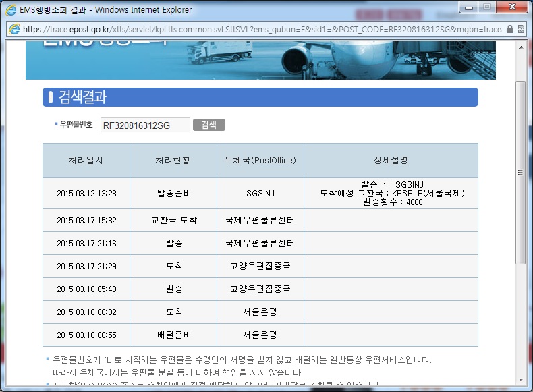Click the 처리현황 column header

(173, 161)
